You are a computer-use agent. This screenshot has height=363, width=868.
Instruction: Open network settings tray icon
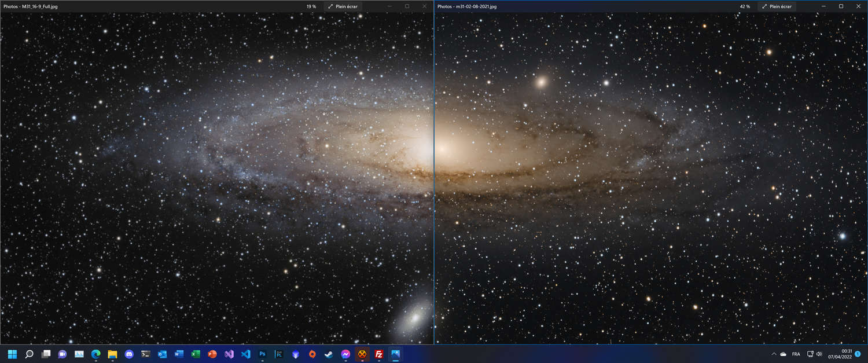tap(810, 354)
